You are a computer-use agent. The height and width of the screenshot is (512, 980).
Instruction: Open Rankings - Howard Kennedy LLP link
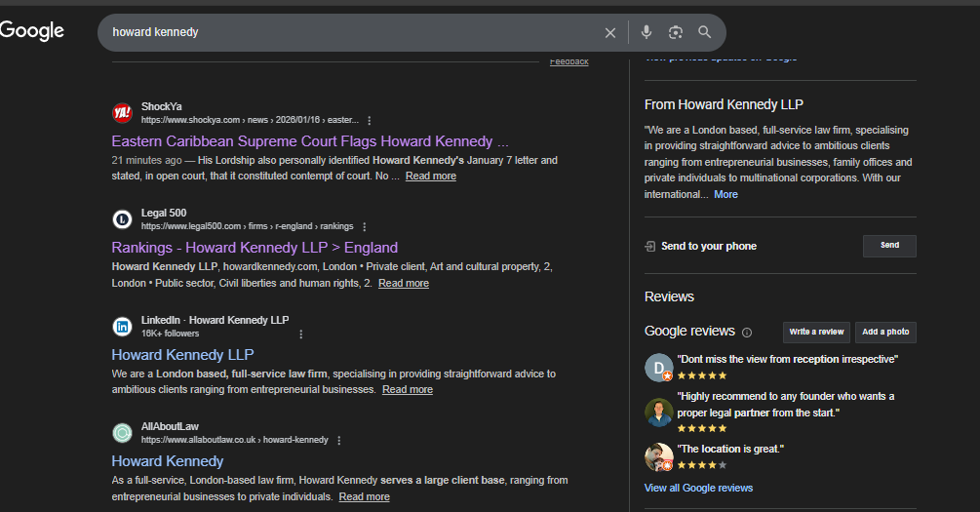click(x=255, y=248)
